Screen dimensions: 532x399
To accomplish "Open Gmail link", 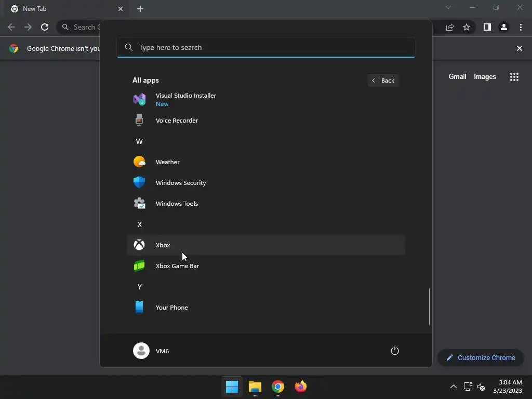I will tap(457, 77).
